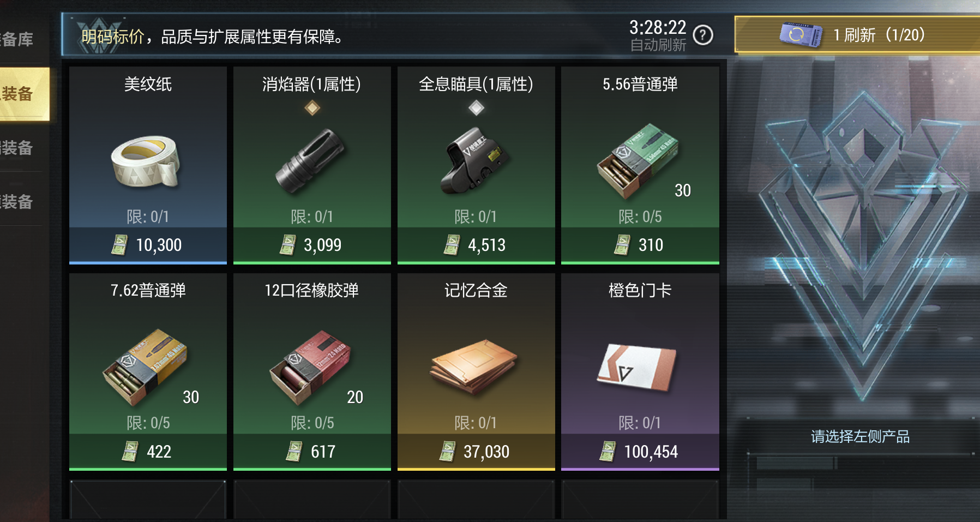Choose the 全息瞄具 holographic sight icon
This screenshot has width=980, height=522.
[475, 160]
